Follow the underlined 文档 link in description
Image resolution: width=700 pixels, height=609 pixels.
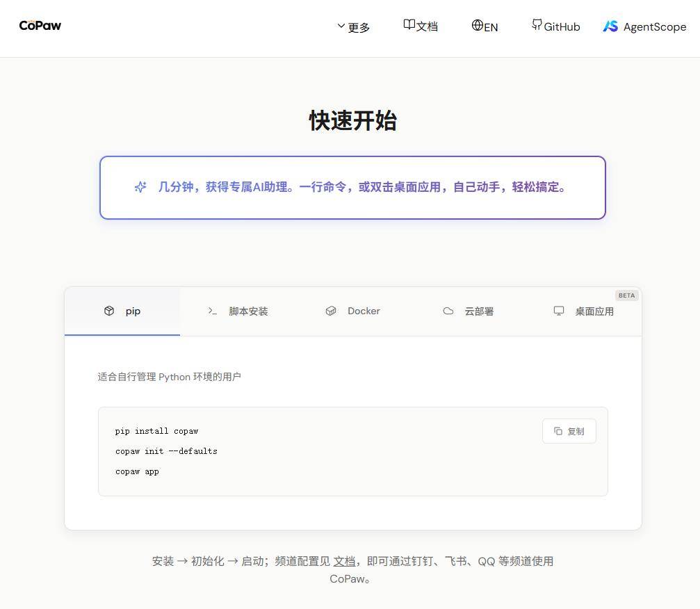[x=344, y=561]
